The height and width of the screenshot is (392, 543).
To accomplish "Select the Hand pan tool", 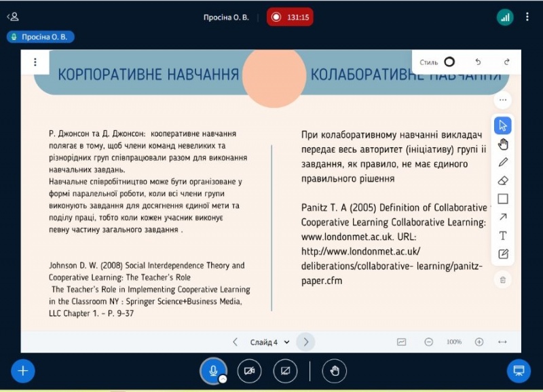I will click(x=503, y=144).
